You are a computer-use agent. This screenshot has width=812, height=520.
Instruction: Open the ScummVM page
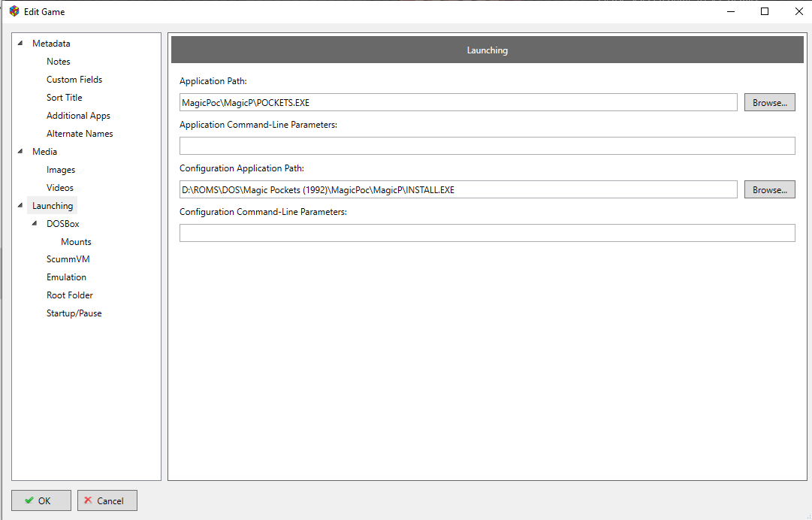coord(68,259)
